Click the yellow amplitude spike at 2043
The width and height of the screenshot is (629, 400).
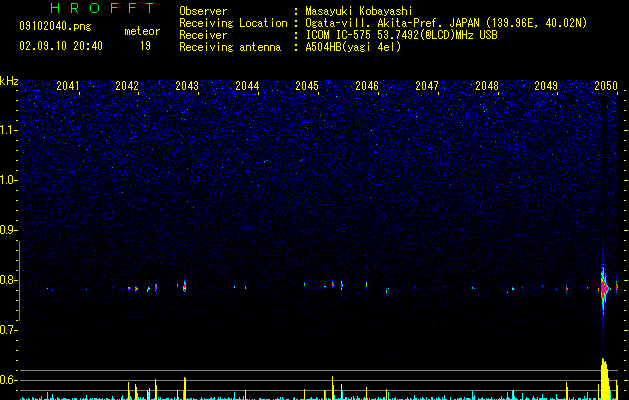pos(185,388)
